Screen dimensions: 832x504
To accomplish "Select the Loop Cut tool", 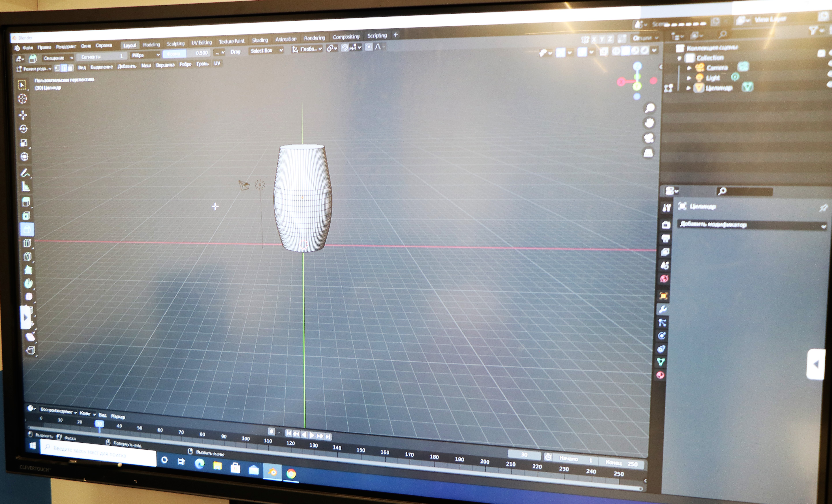I will (x=27, y=243).
